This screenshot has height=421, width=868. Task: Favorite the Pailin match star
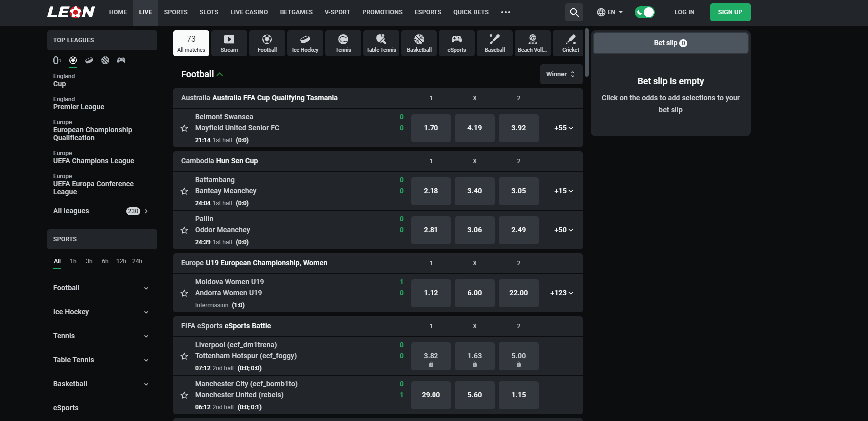[x=184, y=230]
